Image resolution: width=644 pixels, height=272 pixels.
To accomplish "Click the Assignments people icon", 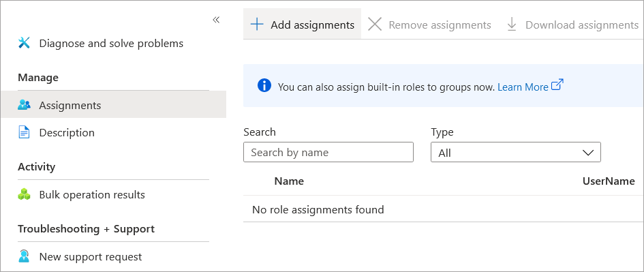I will [x=25, y=105].
